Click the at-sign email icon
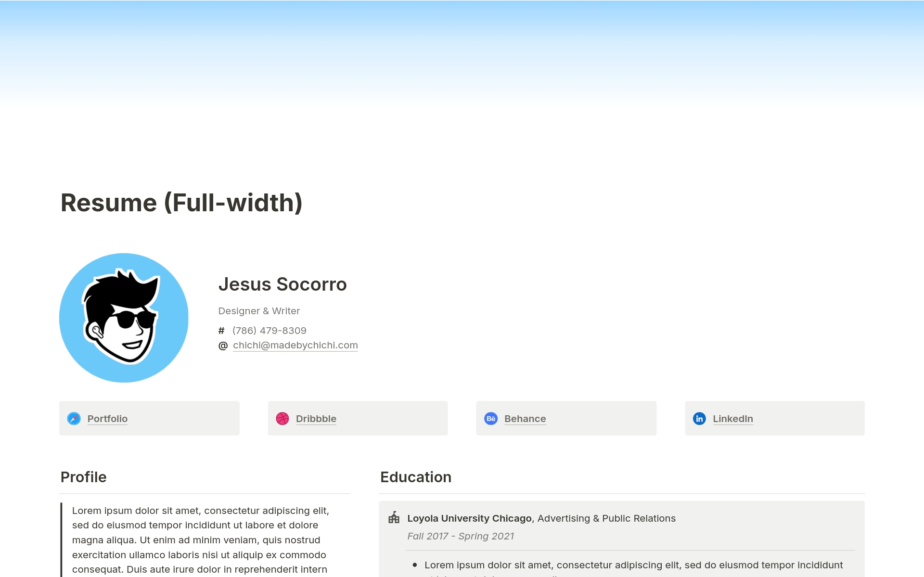This screenshot has width=924, height=577. pos(223,346)
